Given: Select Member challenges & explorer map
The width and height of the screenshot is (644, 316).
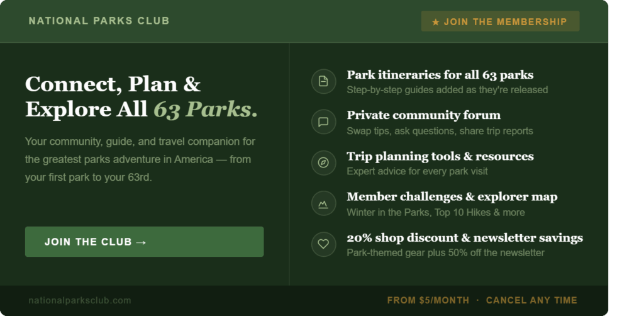Looking at the screenshot, I should (x=452, y=197).
